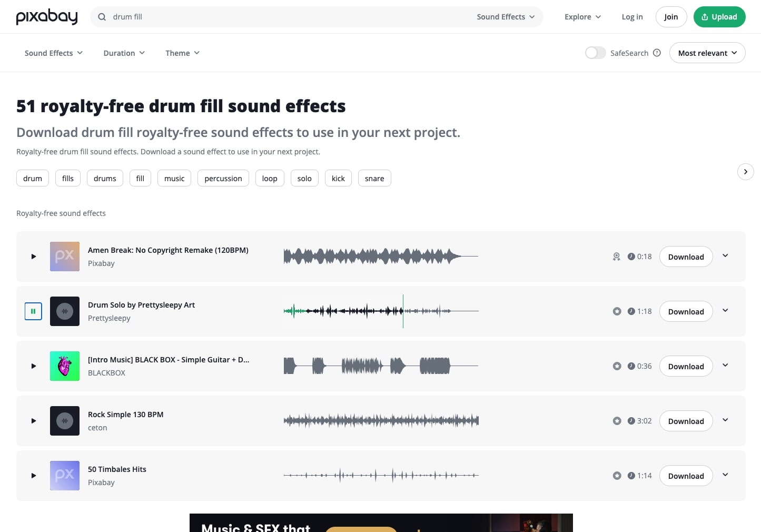The width and height of the screenshot is (761, 532).
Task: Open the Most relevant sort dropdown
Action: click(x=707, y=53)
